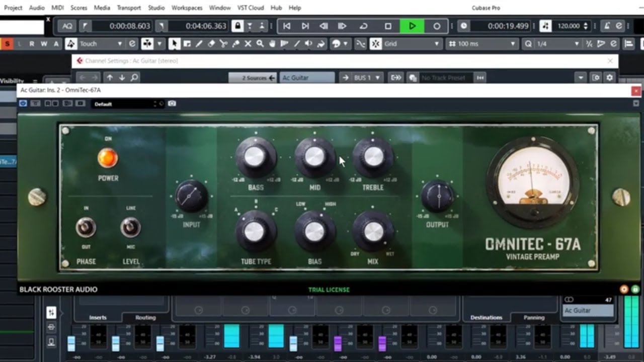Toggle the Read automation R button

pyautogui.click(x=32, y=44)
